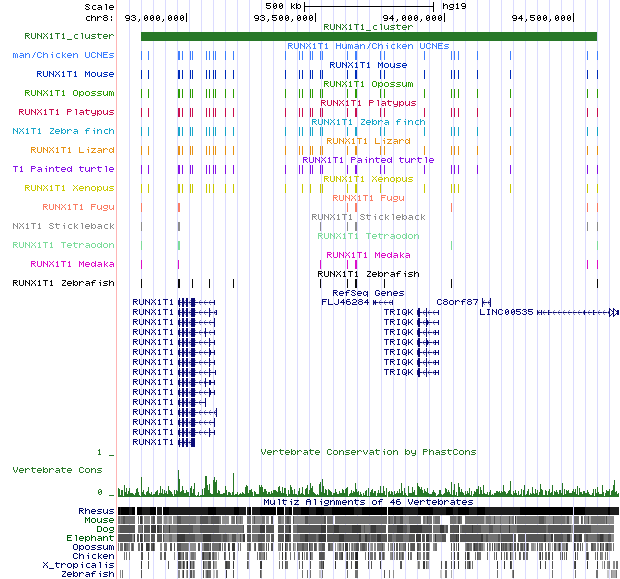Open Multiz Alignments of 46 Vertebrates title
The height and width of the screenshot is (579, 620).
coord(368,502)
